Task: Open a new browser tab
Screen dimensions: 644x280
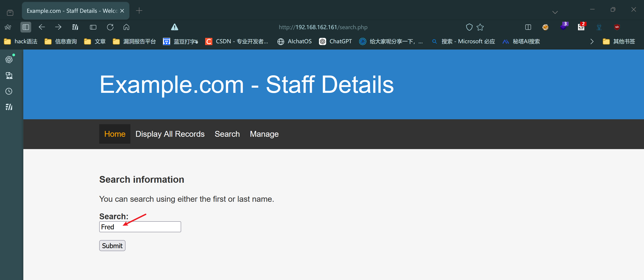Action: click(x=139, y=11)
